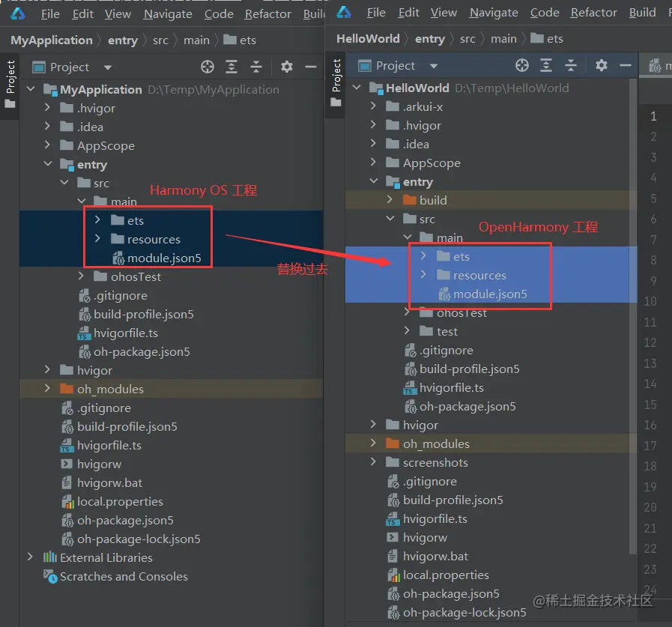This screenshot has height=627, width=672.
Task: Open Project dropdown in MyApplication panel
Action: click(x=108, y=67)
